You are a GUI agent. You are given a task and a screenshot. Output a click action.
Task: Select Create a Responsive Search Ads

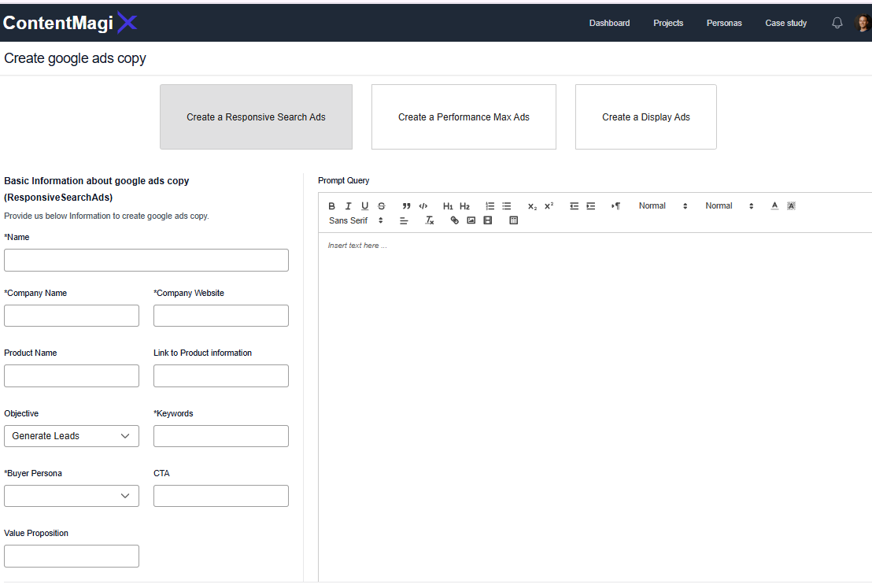click(257, 116)
